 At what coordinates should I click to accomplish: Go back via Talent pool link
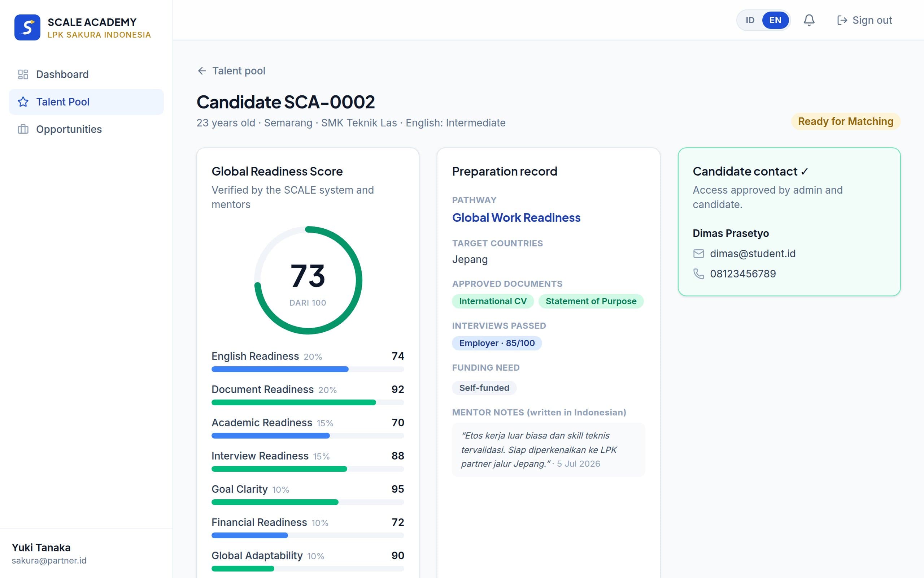coord(231,71)
